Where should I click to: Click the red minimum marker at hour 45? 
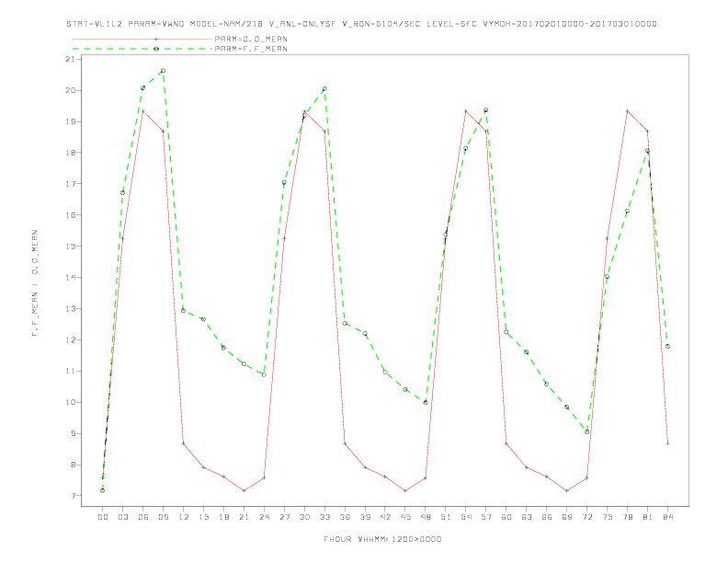405,490
